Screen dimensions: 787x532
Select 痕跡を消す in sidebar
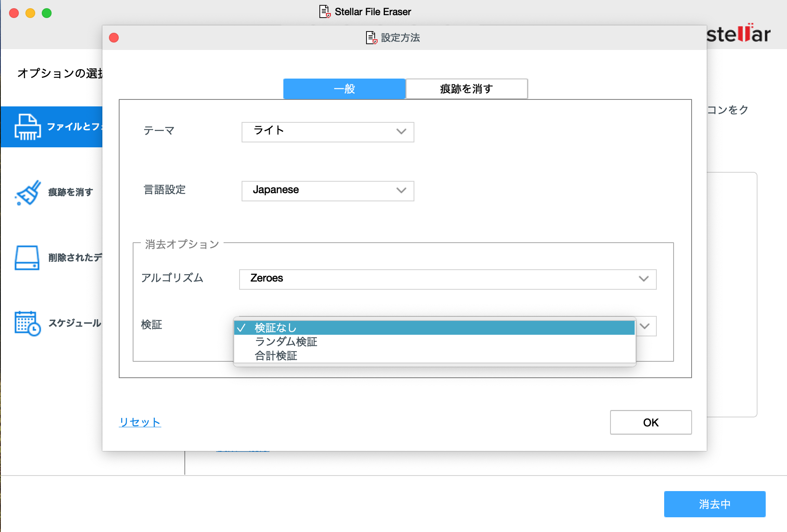point(52,192)
